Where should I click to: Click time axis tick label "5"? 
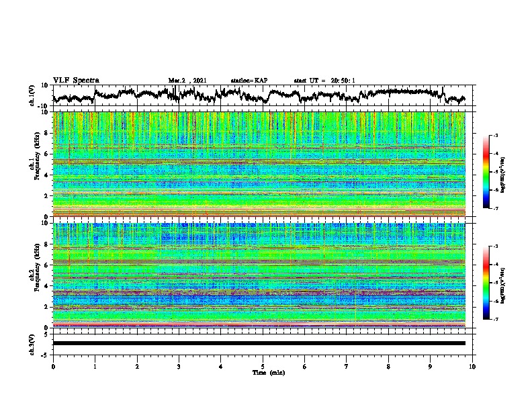(263, 367)
